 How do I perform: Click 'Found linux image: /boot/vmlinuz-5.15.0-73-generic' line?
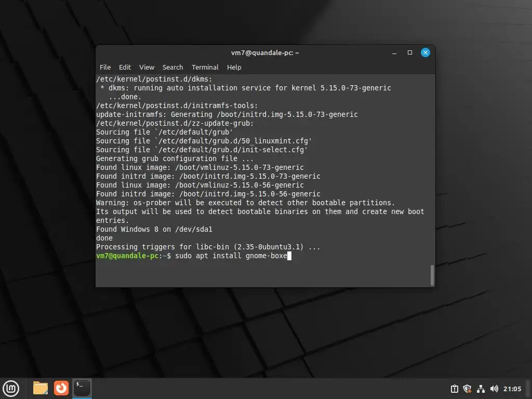click(200, 168)
